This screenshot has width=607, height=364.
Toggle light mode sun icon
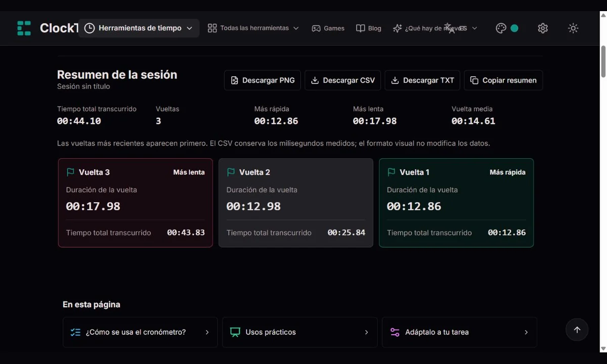(x=573, y=28)
